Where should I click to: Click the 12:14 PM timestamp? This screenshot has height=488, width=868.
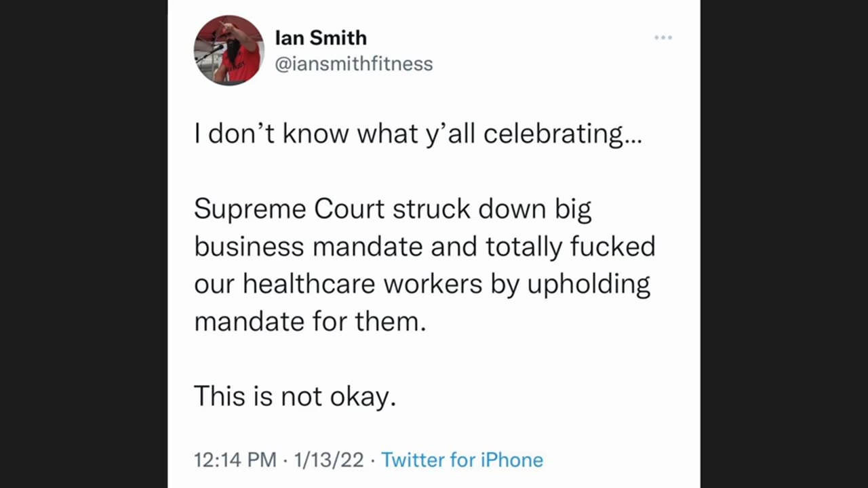[x=235, y=460]
